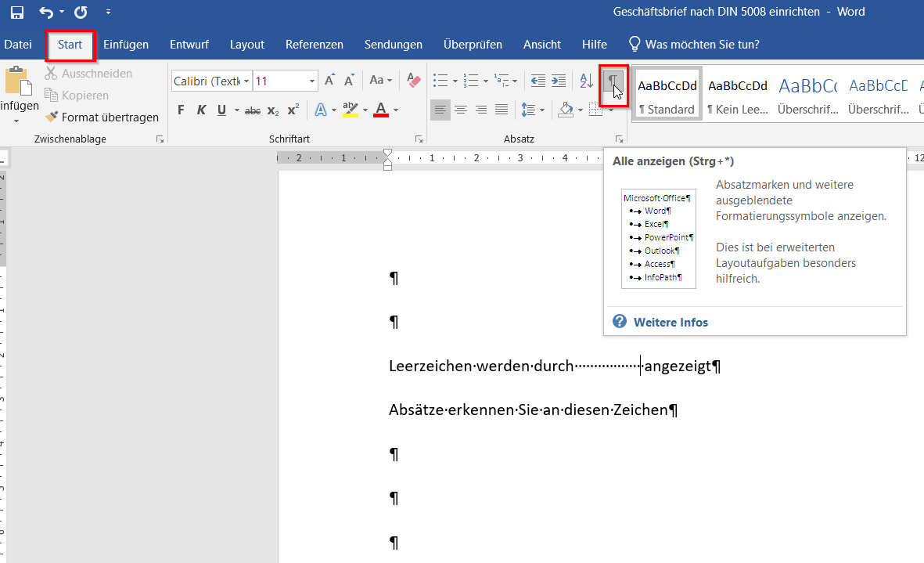The width and height of the screenshot is (924, 563).
Task: Click the sort A-Z icon
Action: point(586,81)
